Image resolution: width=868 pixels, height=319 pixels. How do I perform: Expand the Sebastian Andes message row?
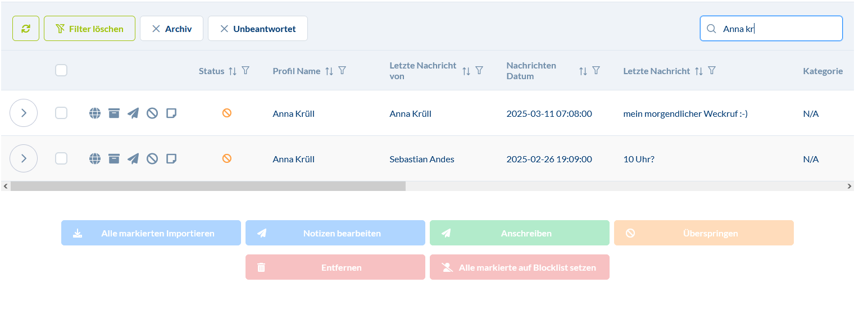pyautogui.click(x=24, y=158)
